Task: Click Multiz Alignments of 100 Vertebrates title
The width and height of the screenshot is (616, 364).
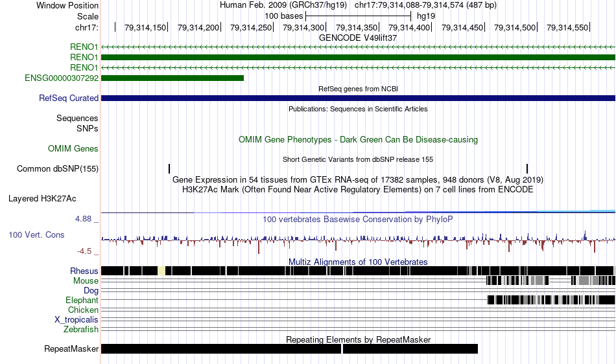Action: click(358, 262)
